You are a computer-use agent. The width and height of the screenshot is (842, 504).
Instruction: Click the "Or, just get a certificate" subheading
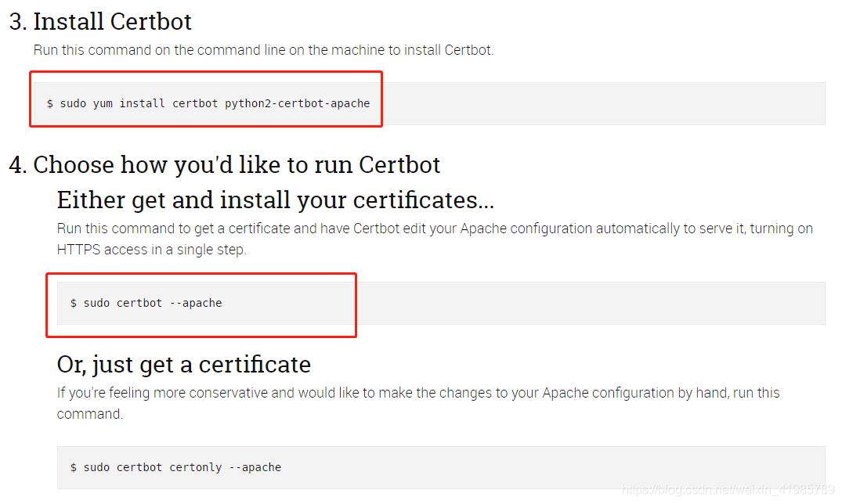coord(184,365)
